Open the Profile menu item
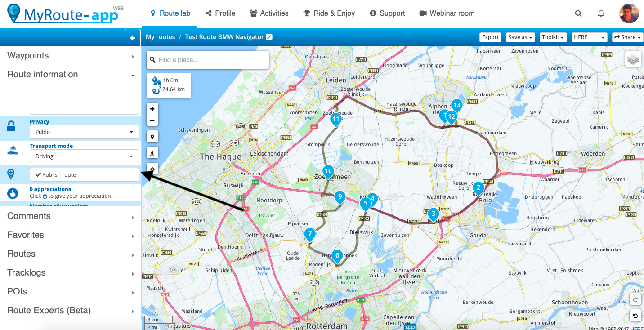The width and height of the screenshot is (644, 330). click(x=220, y=13)
